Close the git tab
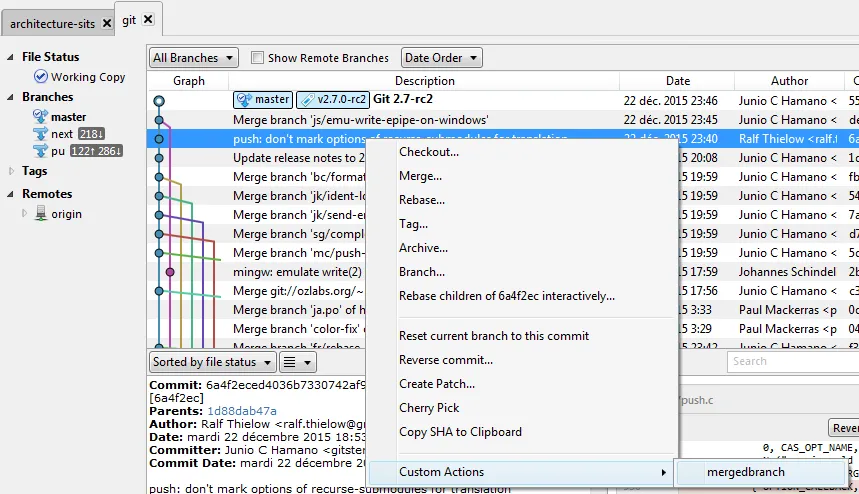 coord(148,19)
